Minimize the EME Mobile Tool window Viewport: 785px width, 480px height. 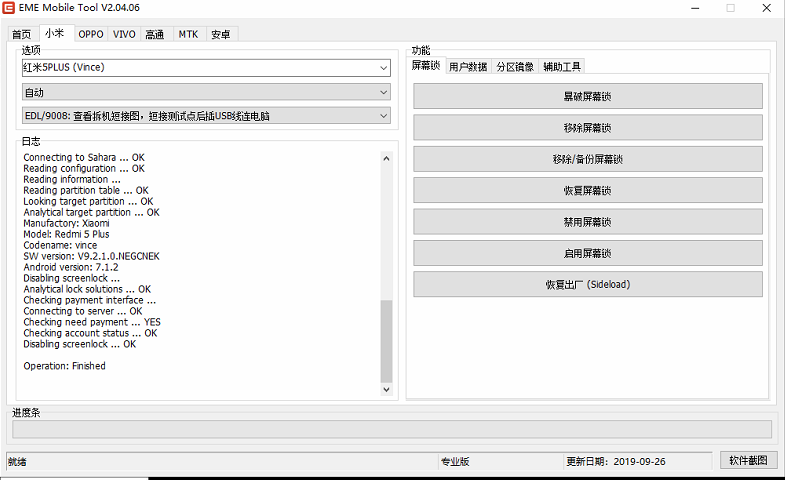tap(695, 8)
